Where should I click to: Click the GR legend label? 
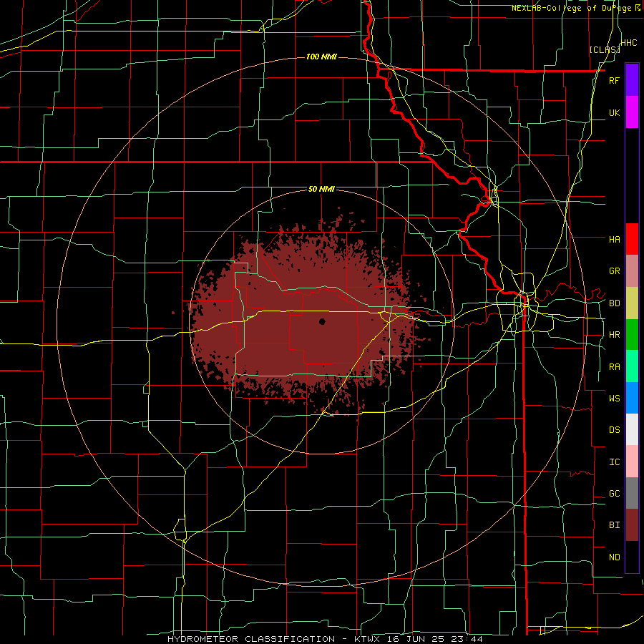coord(614,271)
